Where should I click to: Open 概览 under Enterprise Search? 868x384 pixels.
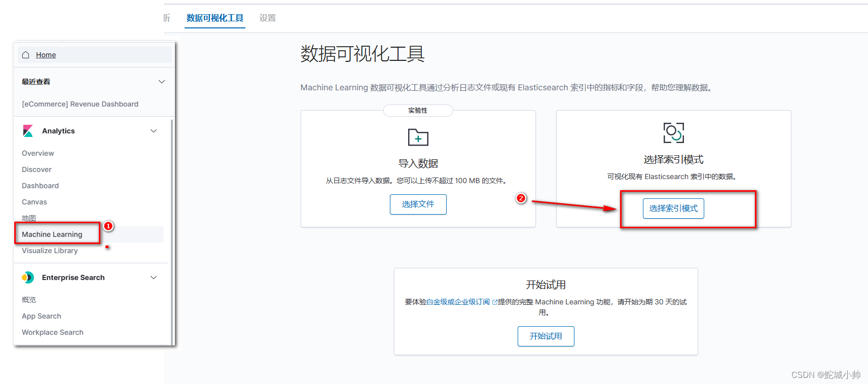(x=29, y=300)
